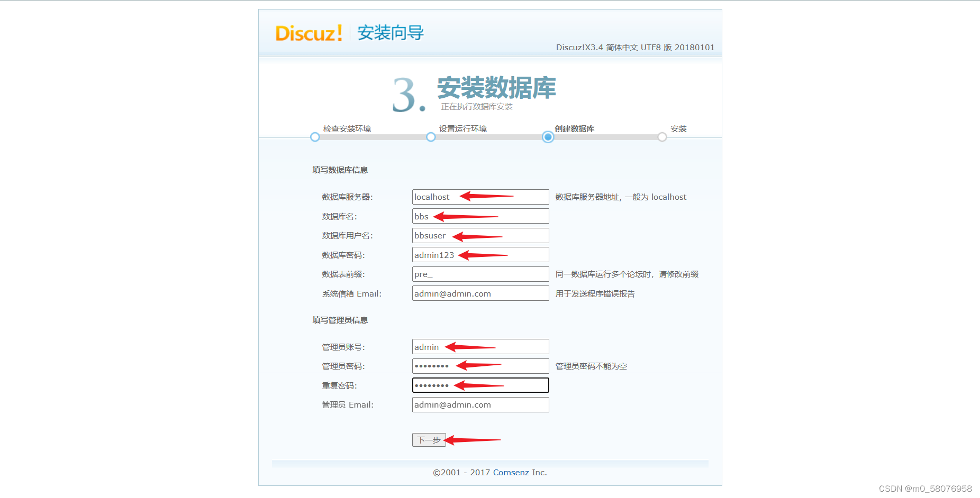Image resolution: width=980 pixels, height=498 pixels.
Task: Click the 填写数据库信息 section heading
Action: coord(340,170)
